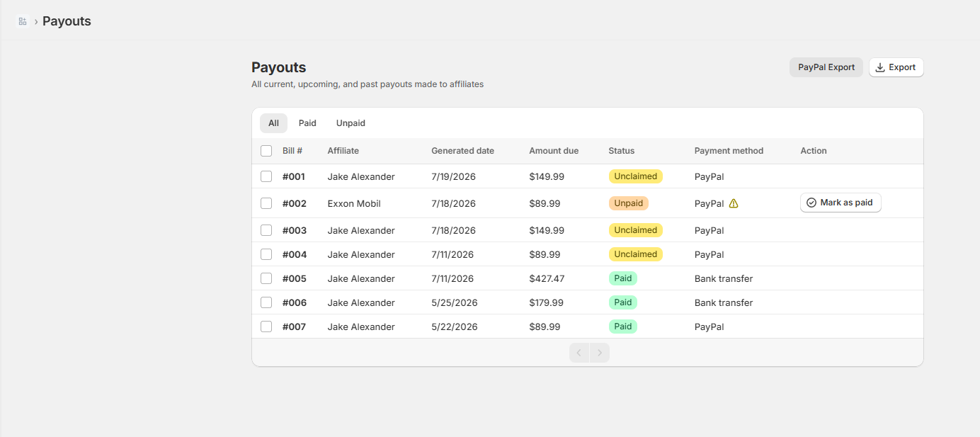This screenshot has width=980, height=437.
Task: Open bill number #003
Action: (295, 230)
